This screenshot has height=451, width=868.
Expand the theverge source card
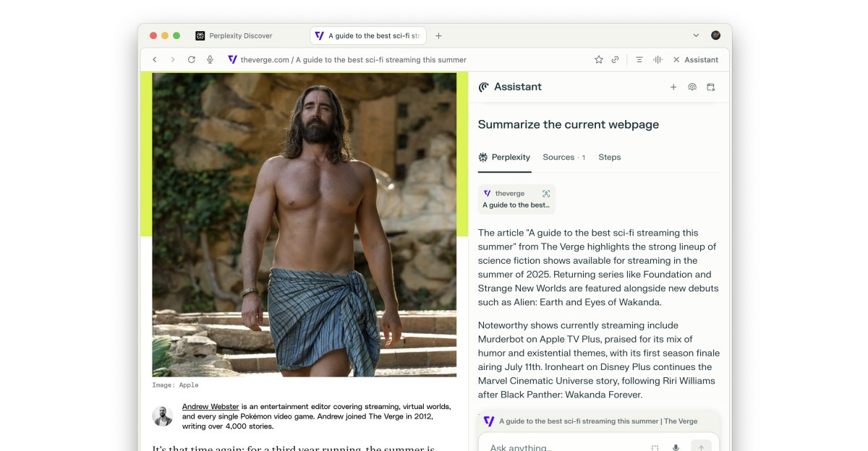546,194
